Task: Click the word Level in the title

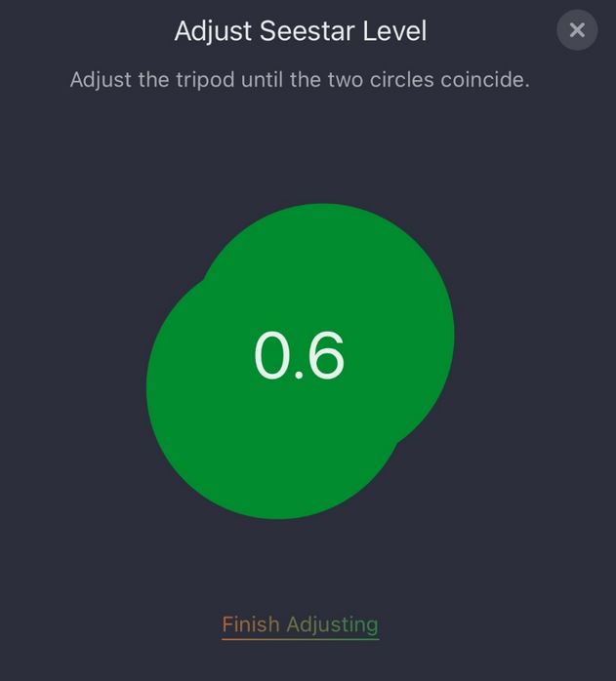Action: 394,31
